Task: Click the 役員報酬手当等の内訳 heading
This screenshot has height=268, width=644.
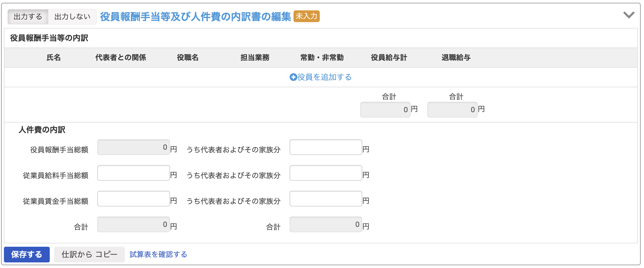Action: point(49,38)
